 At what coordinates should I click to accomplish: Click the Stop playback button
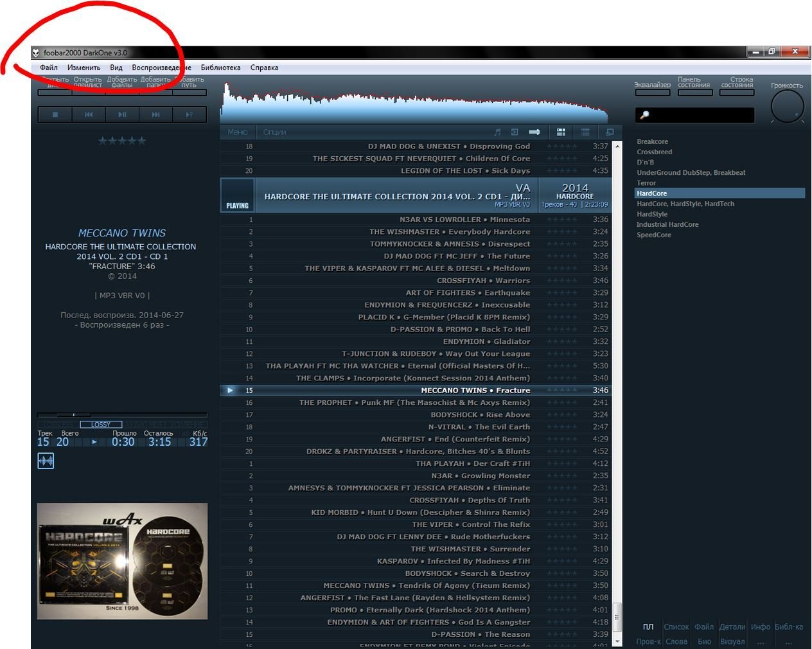pos(55,114)
